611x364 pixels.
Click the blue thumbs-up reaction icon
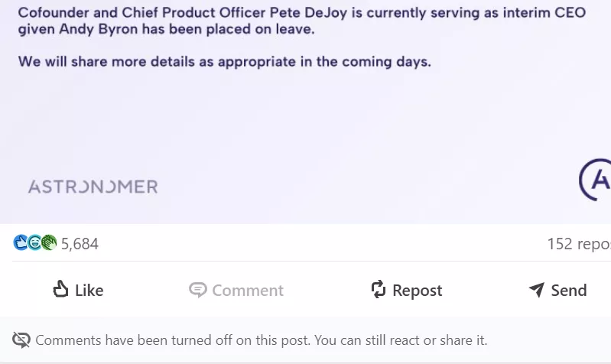(21, 243)
